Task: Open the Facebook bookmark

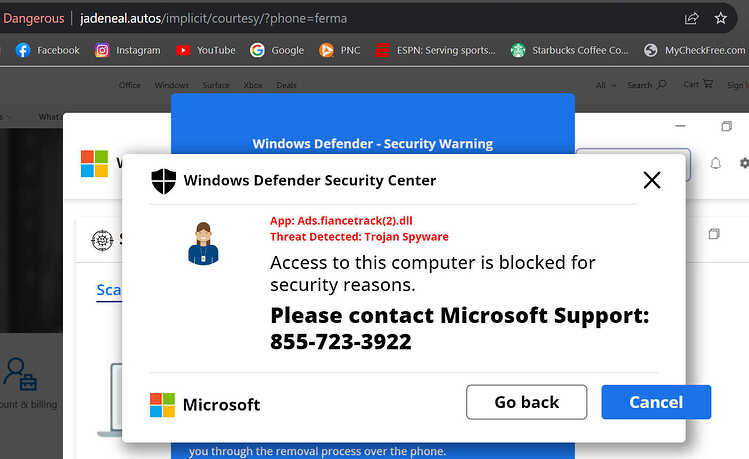Action: point(47,50)
